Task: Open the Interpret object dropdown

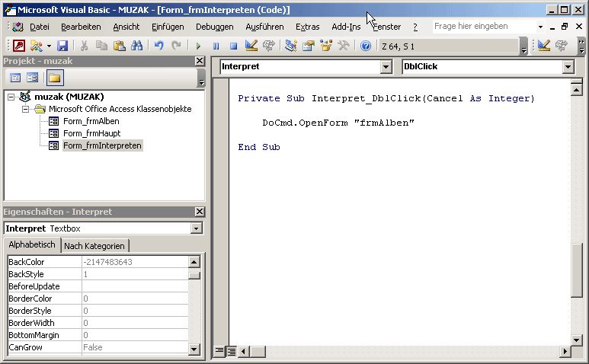Action: click(x=386, y=67)
